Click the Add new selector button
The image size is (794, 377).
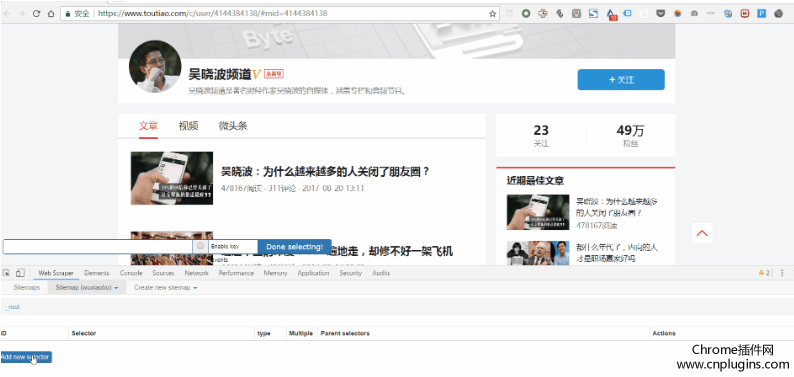point(25,357)
